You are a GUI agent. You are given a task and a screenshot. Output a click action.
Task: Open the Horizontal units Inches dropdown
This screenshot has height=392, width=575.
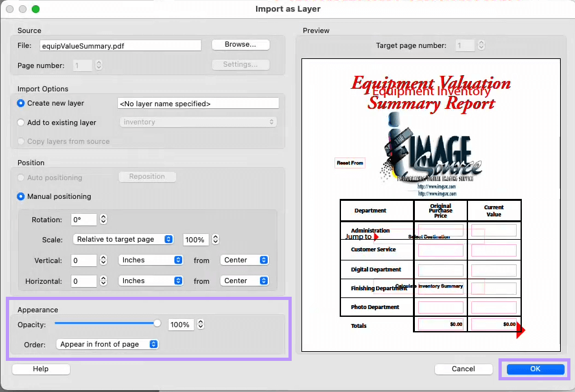click(150, 281)
